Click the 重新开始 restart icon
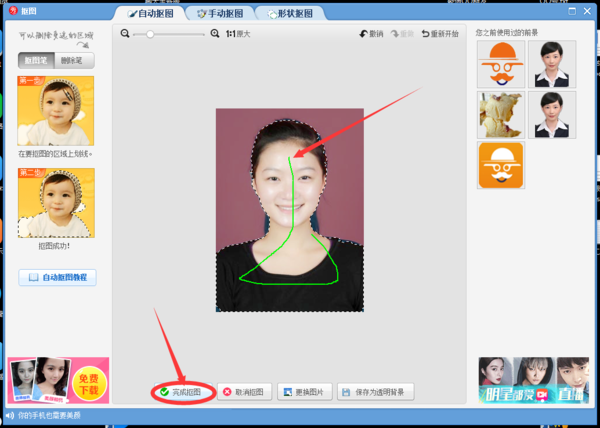This screenshot has width=600, height=428. 426,34
